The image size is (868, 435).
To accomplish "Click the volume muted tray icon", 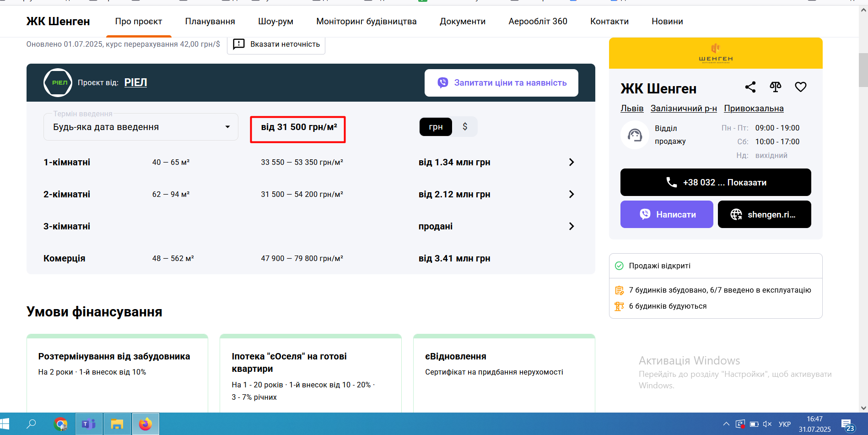I will [768, 424].
